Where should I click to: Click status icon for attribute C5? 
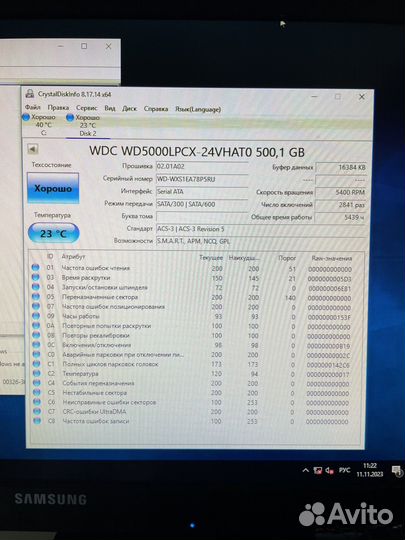[x=37, y=392]
